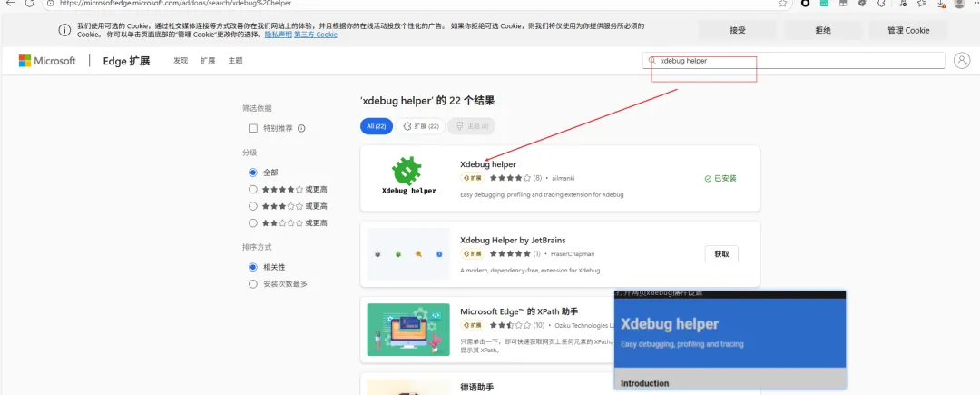Click the XPath 助手 illustration thumbnail
Screen dimensions: 980x395
click(x=408, y=330)
